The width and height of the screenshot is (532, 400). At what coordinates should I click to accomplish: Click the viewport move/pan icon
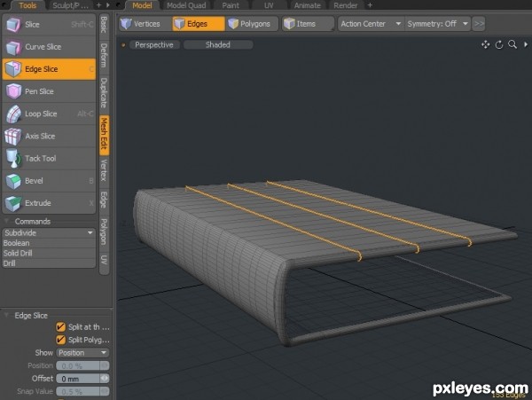(486, 44)
